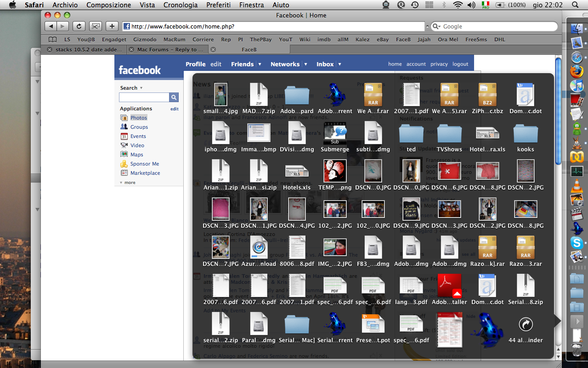Open ZiPh...c.tbz archive in the stack
Screen dimensions: 588x368
click(487, 96)
